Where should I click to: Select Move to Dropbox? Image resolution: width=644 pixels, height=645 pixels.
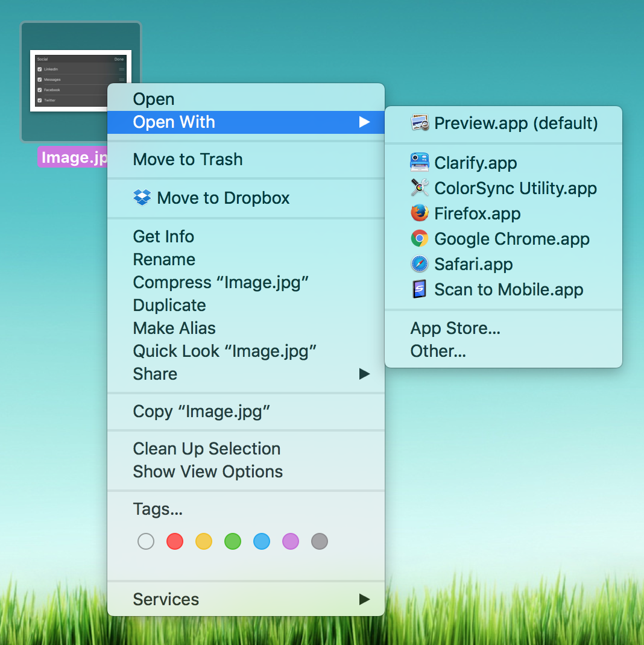(245, 198)
